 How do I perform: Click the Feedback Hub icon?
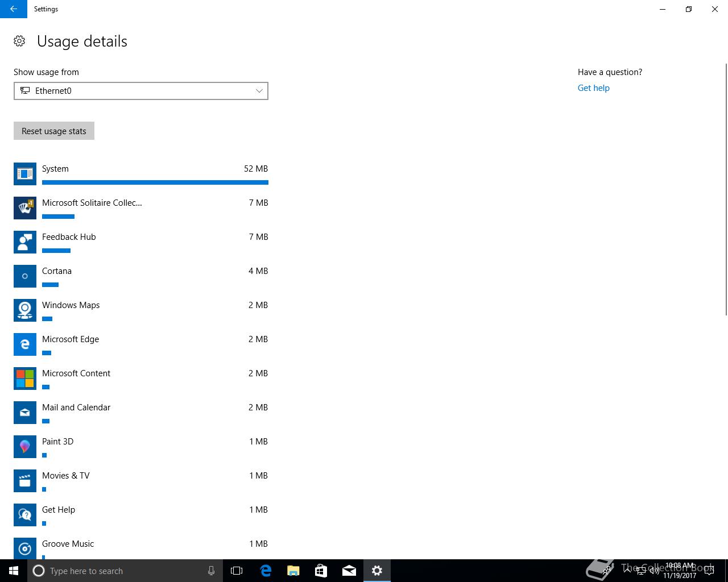coord(25,242)
